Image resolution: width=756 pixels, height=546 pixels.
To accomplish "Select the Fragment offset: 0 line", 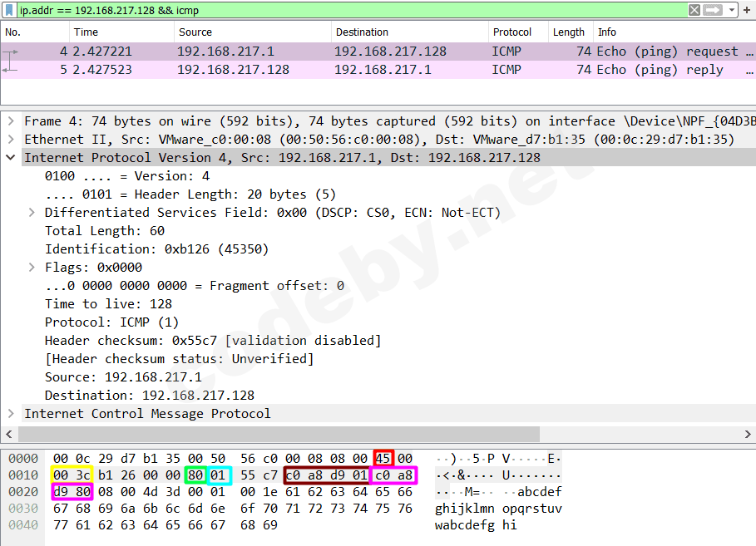I will pos(195,286).
